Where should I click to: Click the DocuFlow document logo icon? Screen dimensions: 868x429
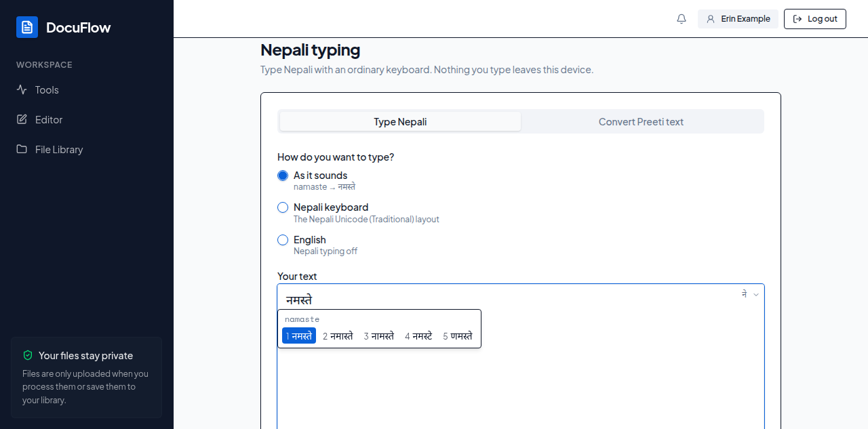point(27,27)
